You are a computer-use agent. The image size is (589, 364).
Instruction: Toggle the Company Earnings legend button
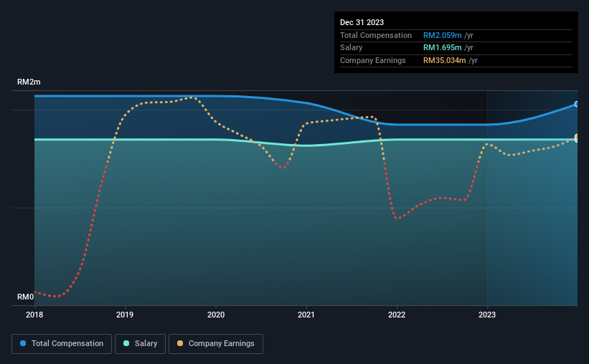216,344
